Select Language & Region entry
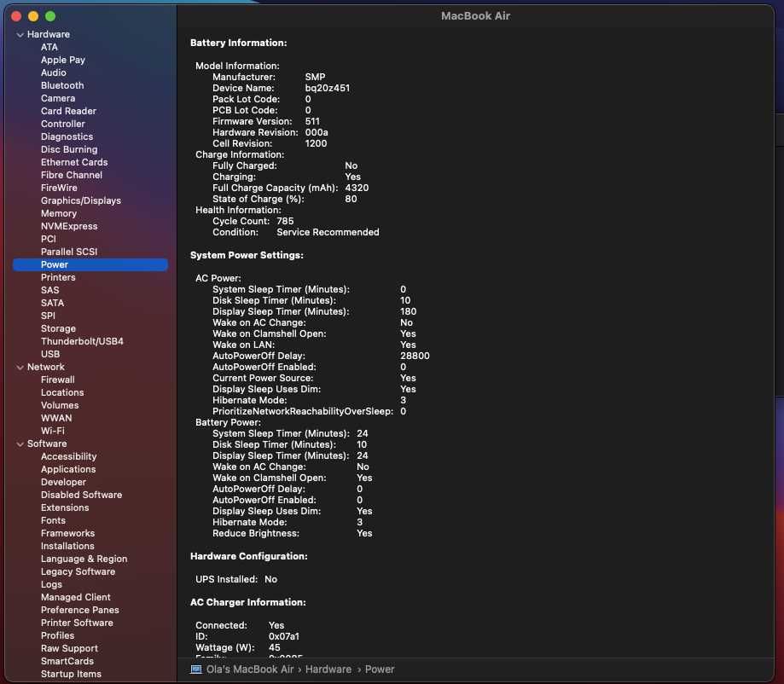This screenshot has height=684, width=784. [84, 559]
